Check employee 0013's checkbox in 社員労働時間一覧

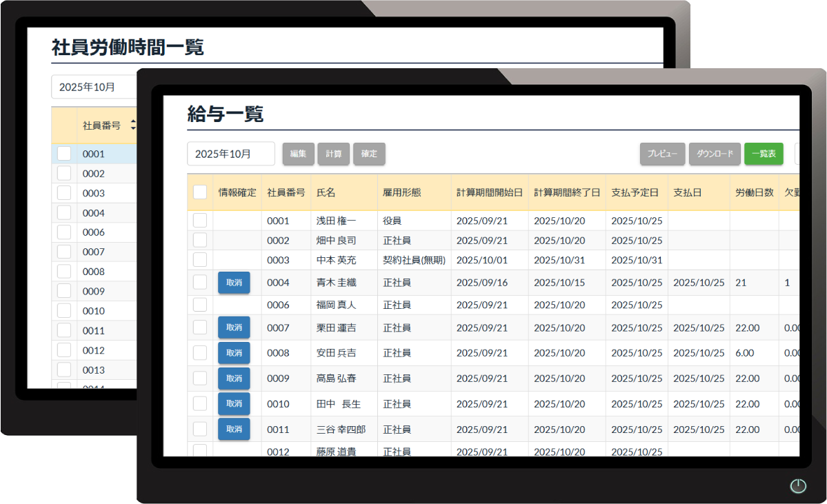point(63,370)
